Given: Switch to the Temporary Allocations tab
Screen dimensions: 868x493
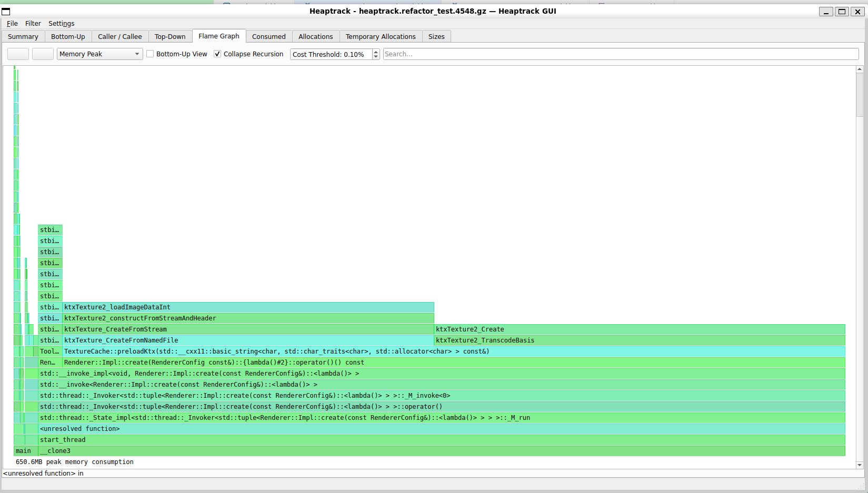Looking at the screenshot, I should [380, 36].
